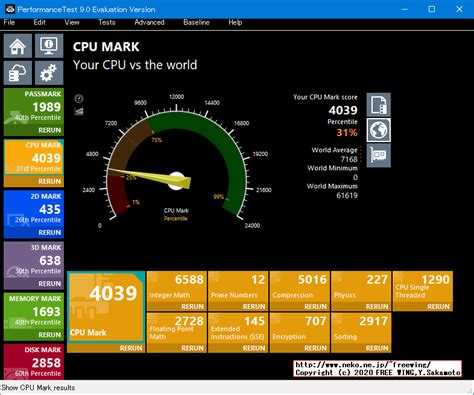This screenshot has height=395, width=474.
Task: Open the View menu
Action: pyautogui.click(x=72, y=22)
